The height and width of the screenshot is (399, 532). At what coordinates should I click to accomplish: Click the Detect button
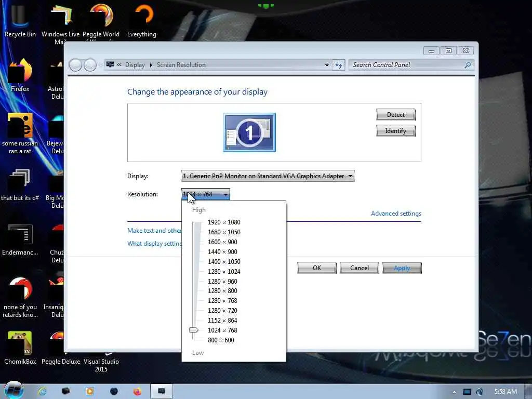(395, 115)
